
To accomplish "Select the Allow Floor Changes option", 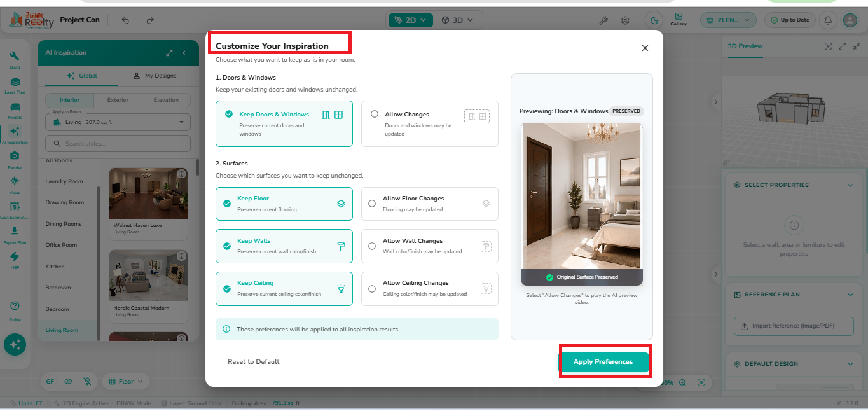I will (x=430, y=204).
